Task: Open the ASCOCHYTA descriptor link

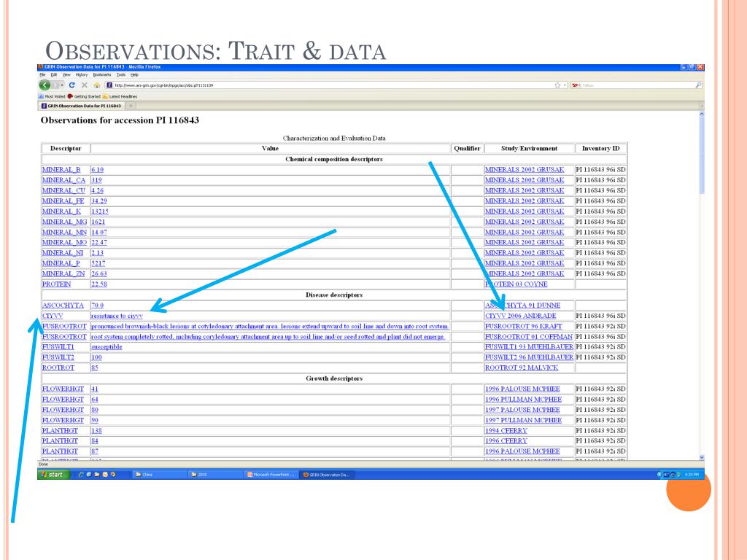Action: pos(63,306)
